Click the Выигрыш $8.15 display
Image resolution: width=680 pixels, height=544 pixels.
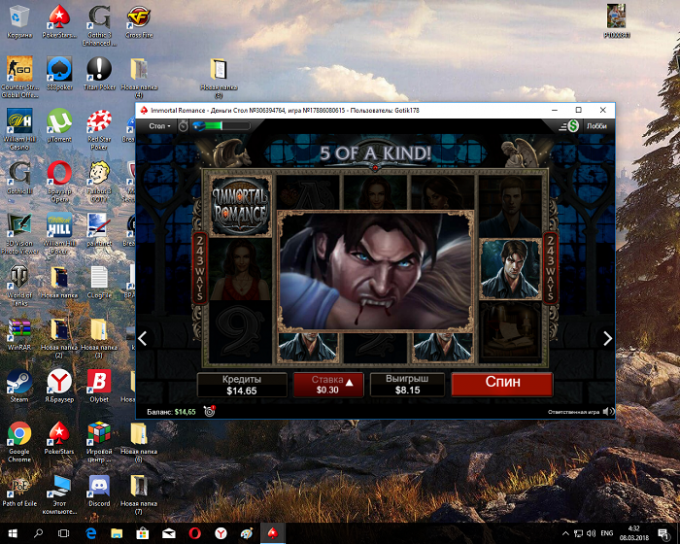tap(407, 384)
